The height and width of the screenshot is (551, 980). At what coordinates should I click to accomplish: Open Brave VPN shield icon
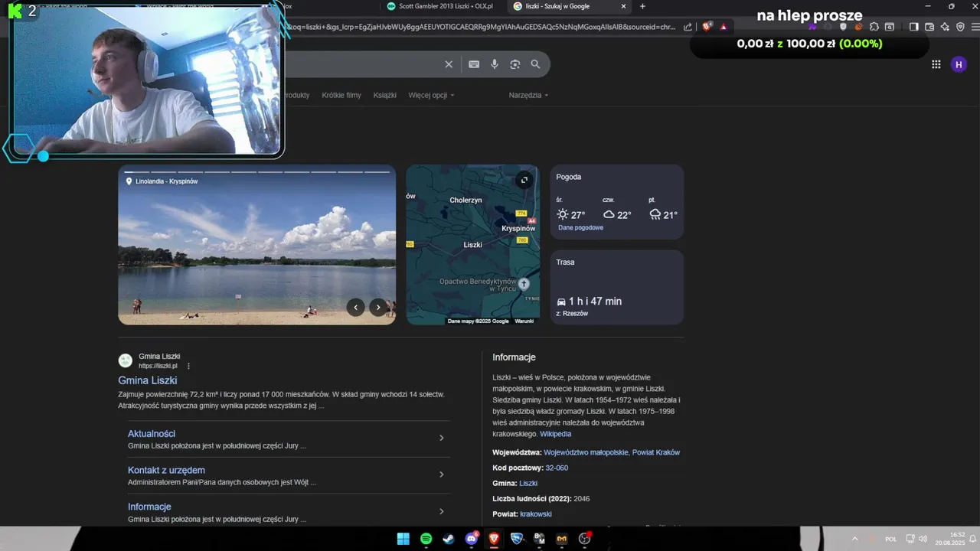[960, 27]
